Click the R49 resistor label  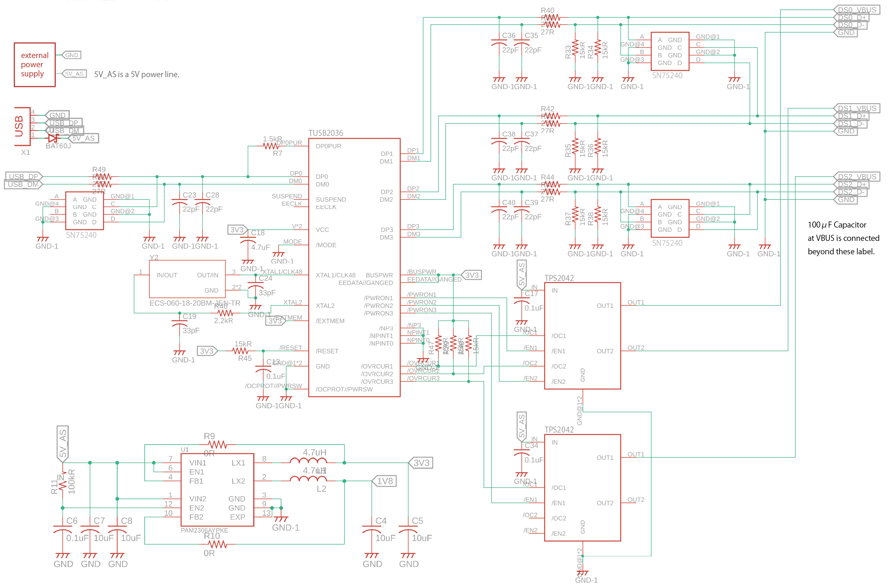click(99, 170)
